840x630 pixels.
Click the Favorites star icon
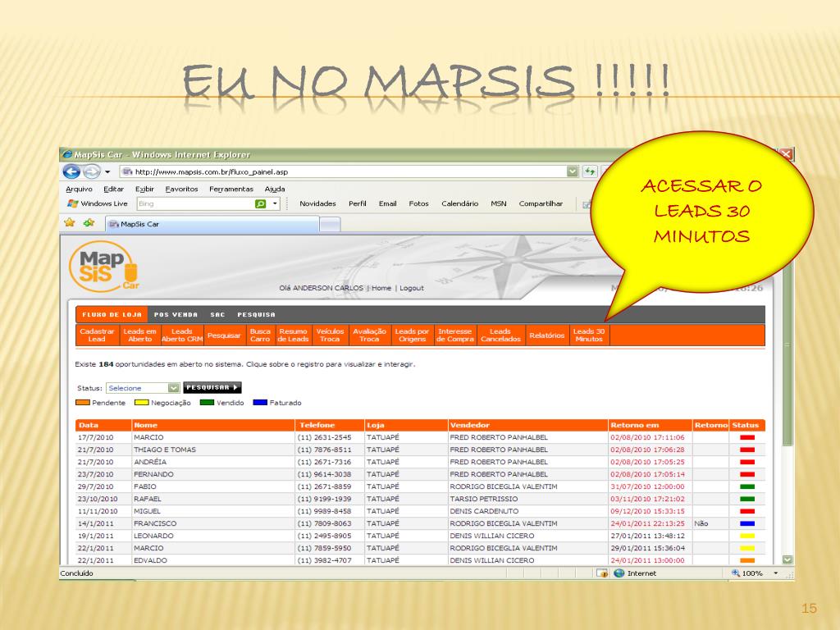[69, 222]
